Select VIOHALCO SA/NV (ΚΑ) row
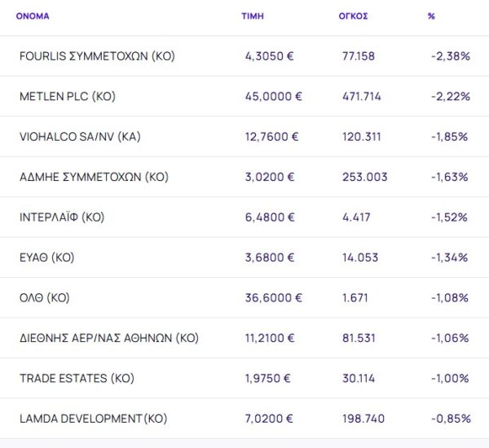The width and height of the screenshot is (489, 448). (80, 137)
